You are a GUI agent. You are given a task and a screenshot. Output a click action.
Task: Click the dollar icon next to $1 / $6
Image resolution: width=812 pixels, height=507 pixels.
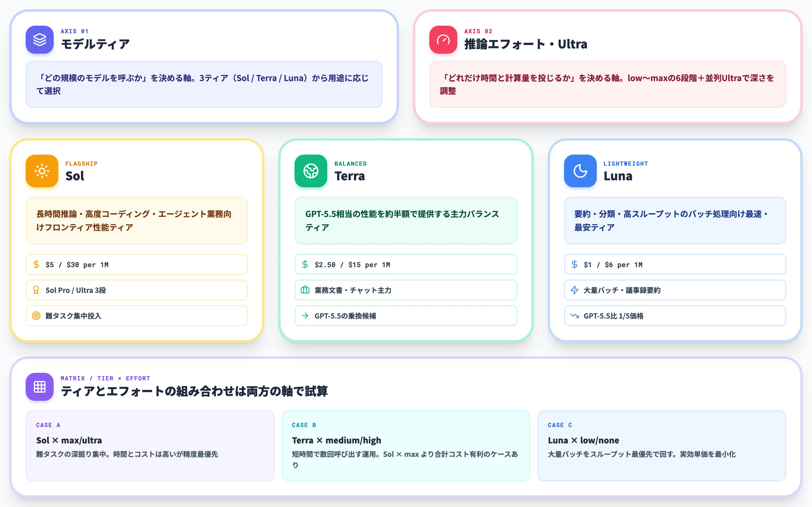click(574, 265)
